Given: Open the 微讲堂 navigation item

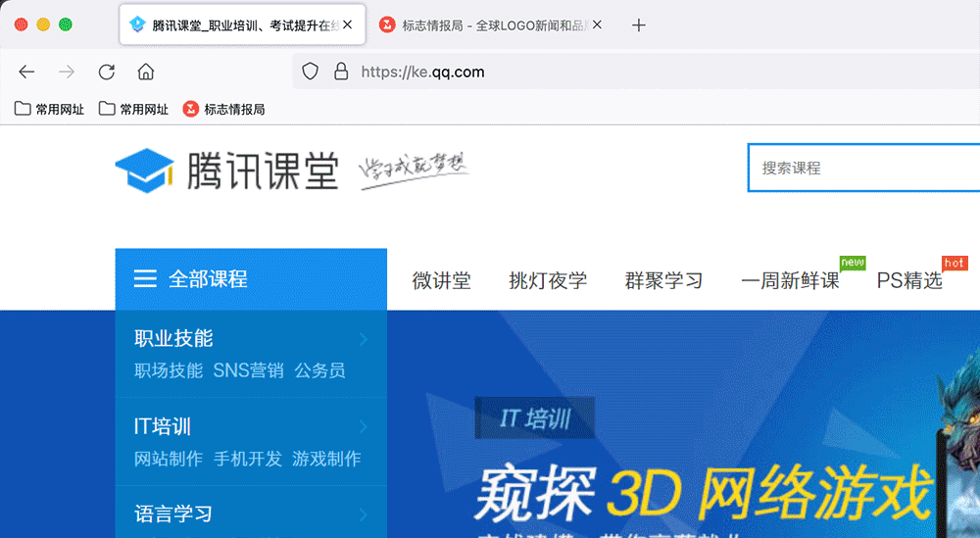Looking at the screenshot, I should pos(441,281).
